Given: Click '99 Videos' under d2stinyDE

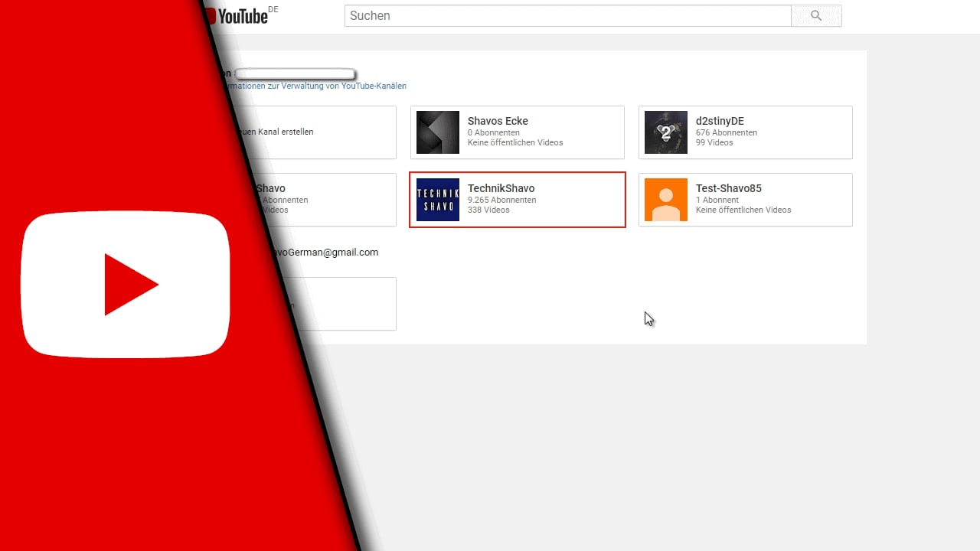Looking at the screenshot, I should tap(714, 143).
